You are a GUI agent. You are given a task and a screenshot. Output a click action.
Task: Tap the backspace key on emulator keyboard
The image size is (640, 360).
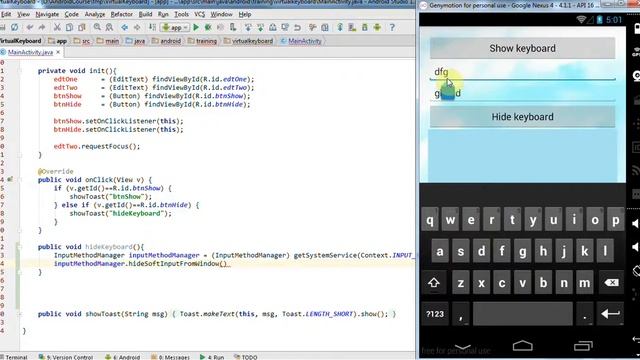pyautogui.click(x=611, y=282)
